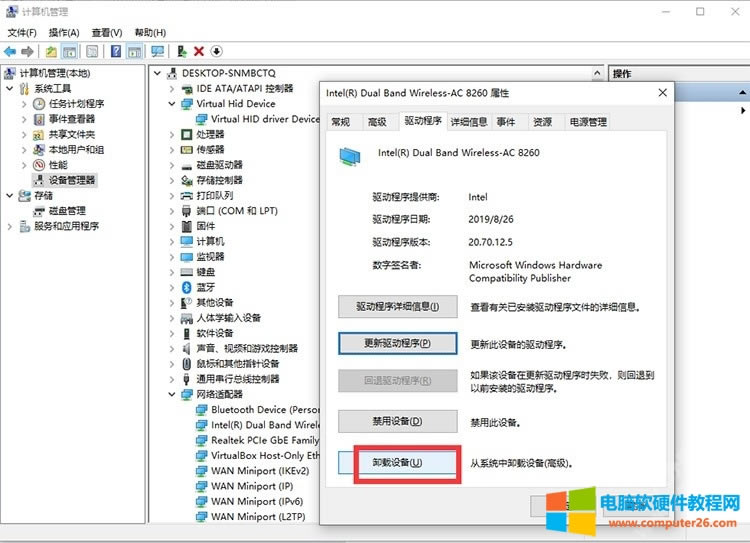This screenshot has height=543, width=750.
Task: Switch to the 高级 tab
Action: tap(377, 122)
